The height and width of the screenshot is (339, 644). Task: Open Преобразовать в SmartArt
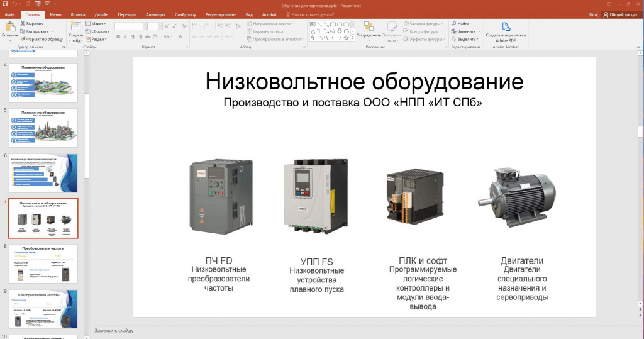coord(275,39)
